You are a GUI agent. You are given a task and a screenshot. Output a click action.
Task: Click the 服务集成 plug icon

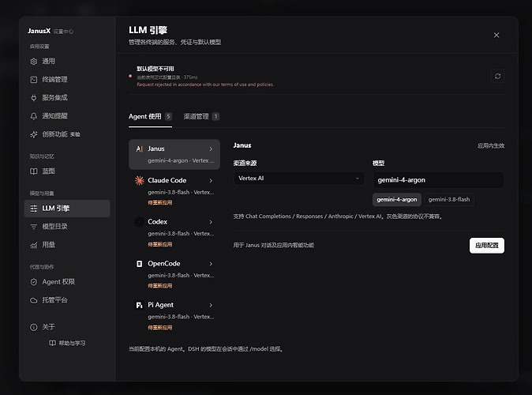click(x=34, y=98)
